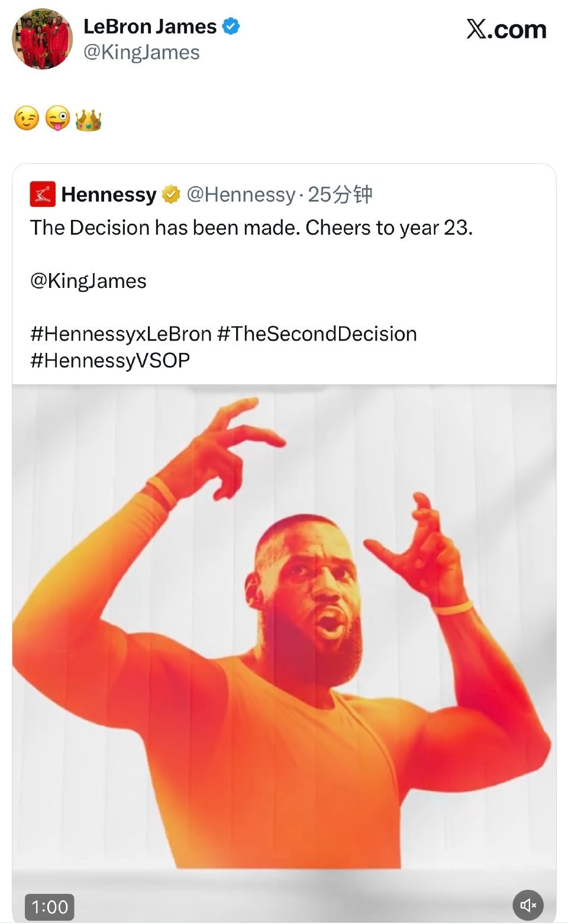The image size is (568, 924).
Task: Click LeBron James profile avatar photo
Action: coord(42,39)
